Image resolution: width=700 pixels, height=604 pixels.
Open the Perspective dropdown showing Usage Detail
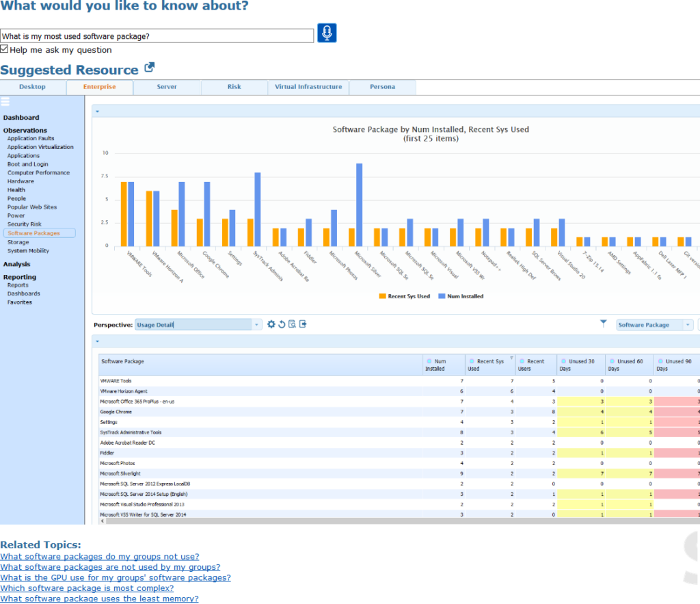coord(256,324)
